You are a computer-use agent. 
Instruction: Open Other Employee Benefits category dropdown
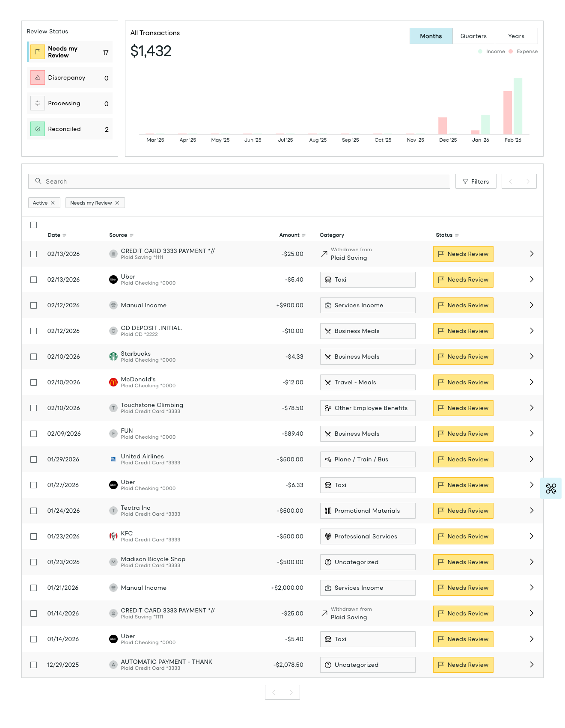pos(368,408)
